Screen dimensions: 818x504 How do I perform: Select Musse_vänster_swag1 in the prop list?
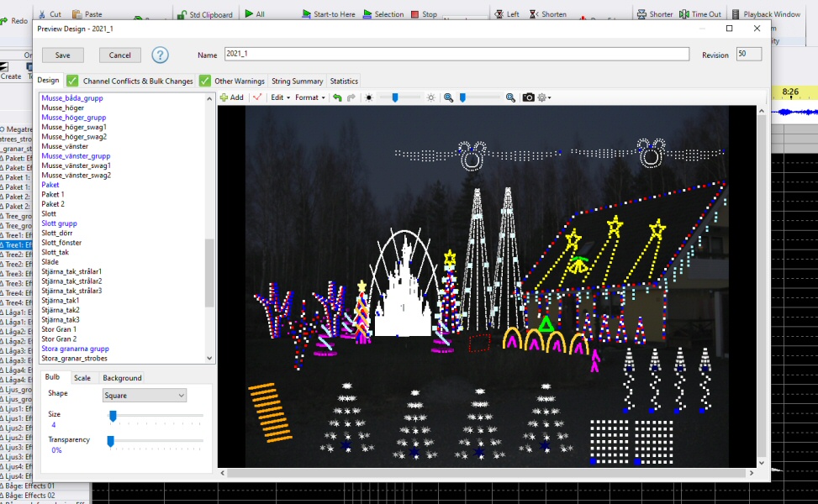(x=77, y=165)
